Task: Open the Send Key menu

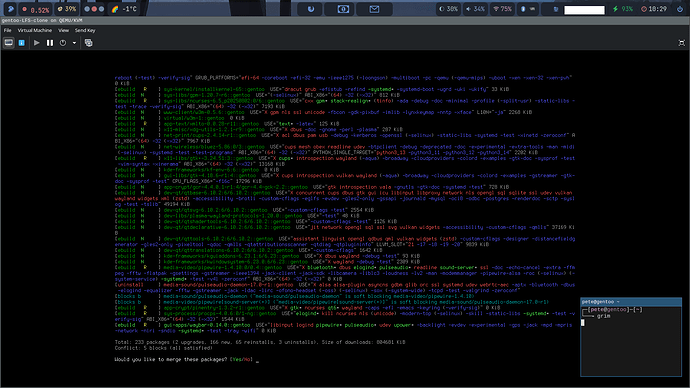Action: 85,30
